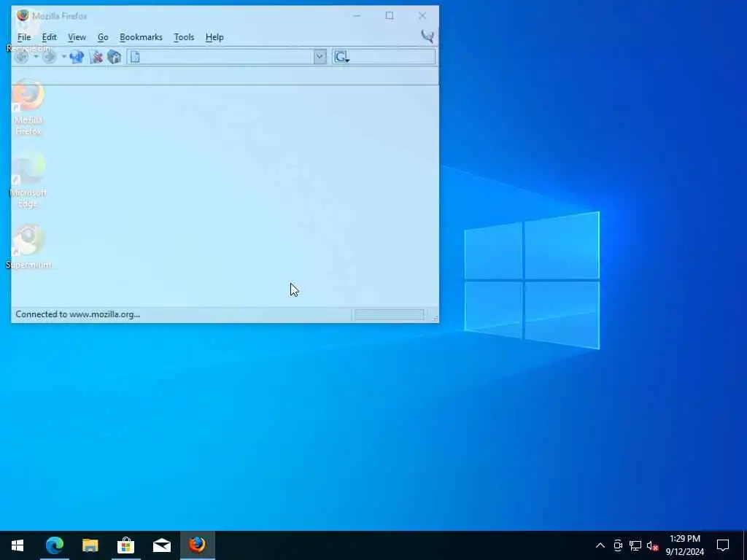Open File Explorer from the taskbar
Viewport: 747px width, 560px height.
coord(90,545)
